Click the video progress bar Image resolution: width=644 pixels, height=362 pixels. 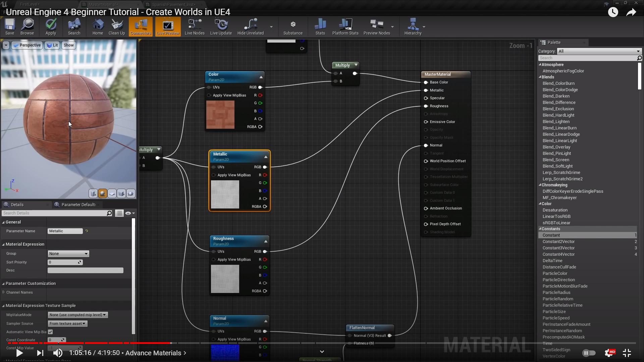coord(322,343)
